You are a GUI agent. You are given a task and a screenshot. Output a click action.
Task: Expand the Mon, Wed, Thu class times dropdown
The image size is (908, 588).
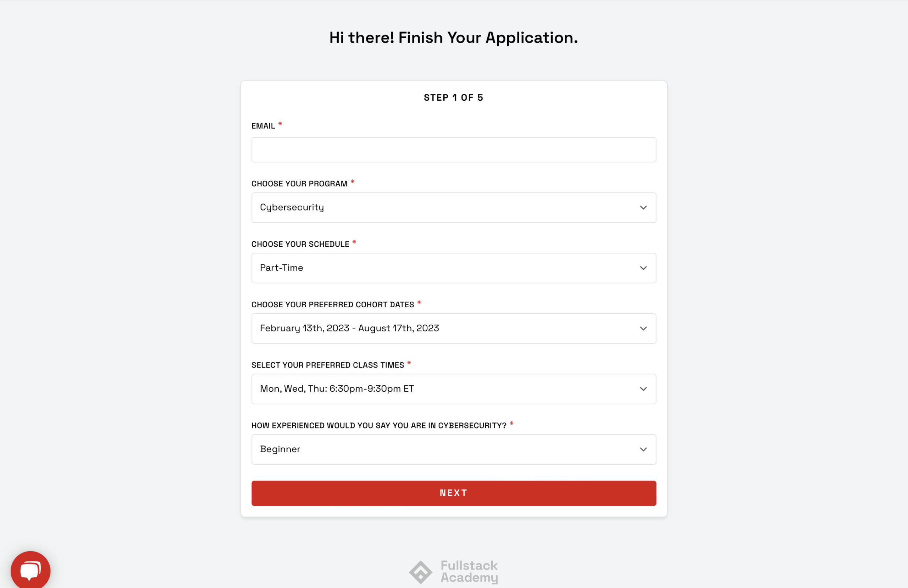[x=453, y=389]
